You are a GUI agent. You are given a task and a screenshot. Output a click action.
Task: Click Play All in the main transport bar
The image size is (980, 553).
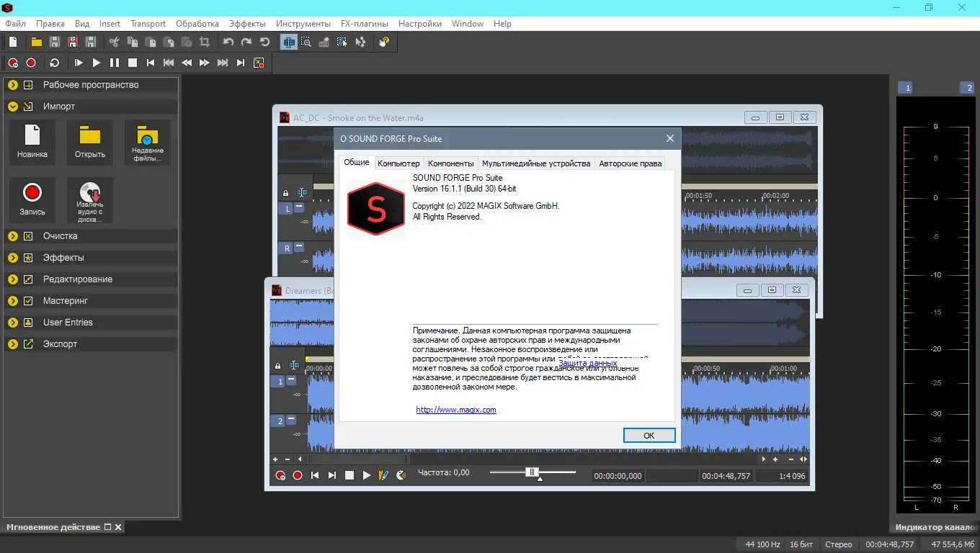pos(79,63)
